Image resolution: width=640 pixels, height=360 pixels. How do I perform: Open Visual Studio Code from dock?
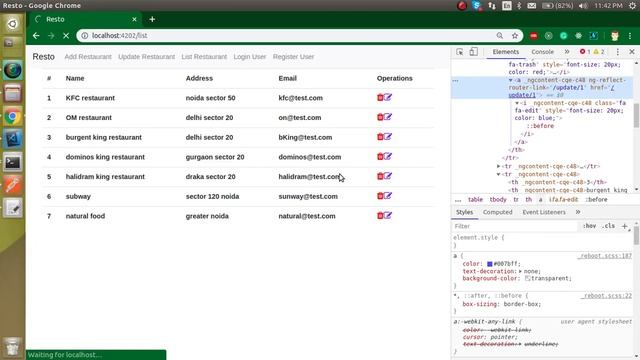click(13, 140)
